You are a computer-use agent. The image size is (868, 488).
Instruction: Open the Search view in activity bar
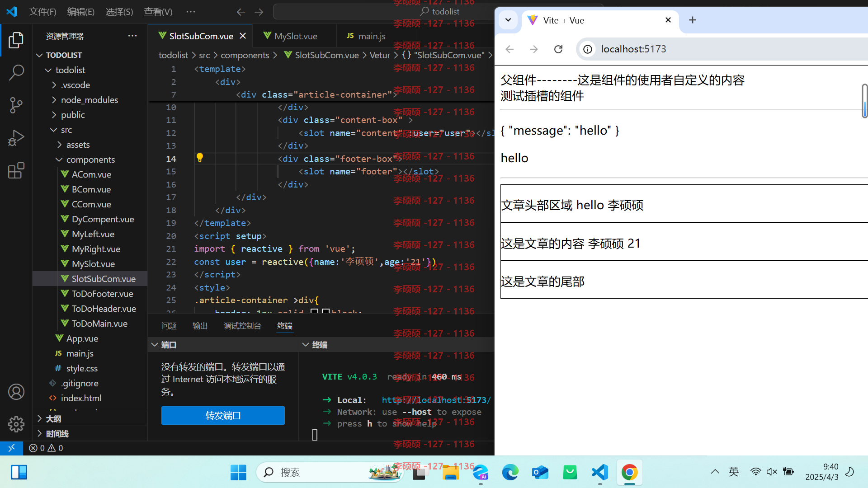(16, 72)
